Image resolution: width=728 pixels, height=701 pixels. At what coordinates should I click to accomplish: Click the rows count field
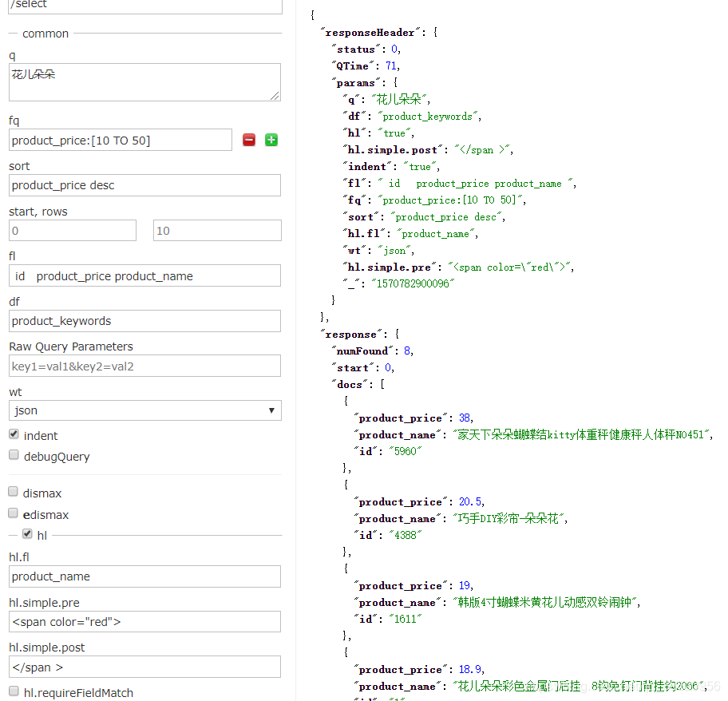217,231
